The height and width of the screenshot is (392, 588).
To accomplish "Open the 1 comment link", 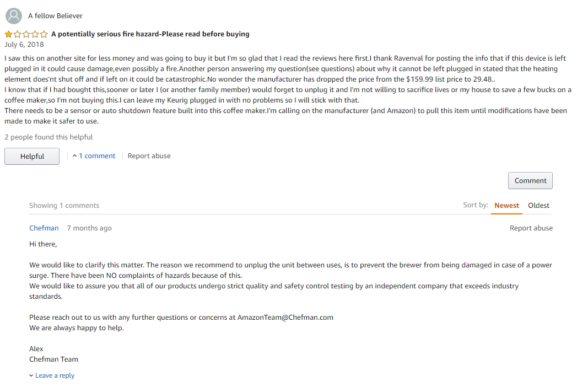I will click(x=97, y=155).
